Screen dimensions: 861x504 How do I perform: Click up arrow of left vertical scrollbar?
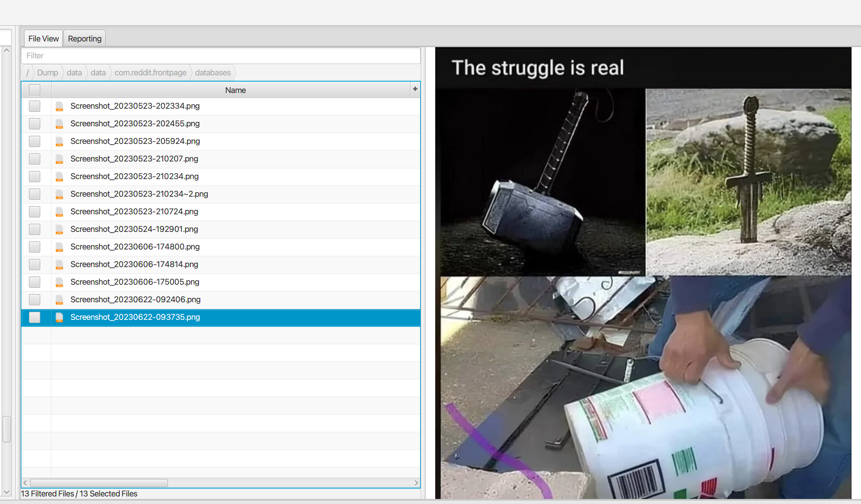[7, 50]
